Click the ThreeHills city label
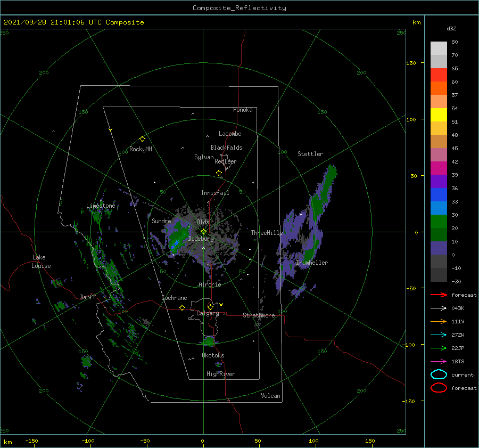The width and height of the screenshot is (479, 448). pyautogui.click(x=267, y=233)
